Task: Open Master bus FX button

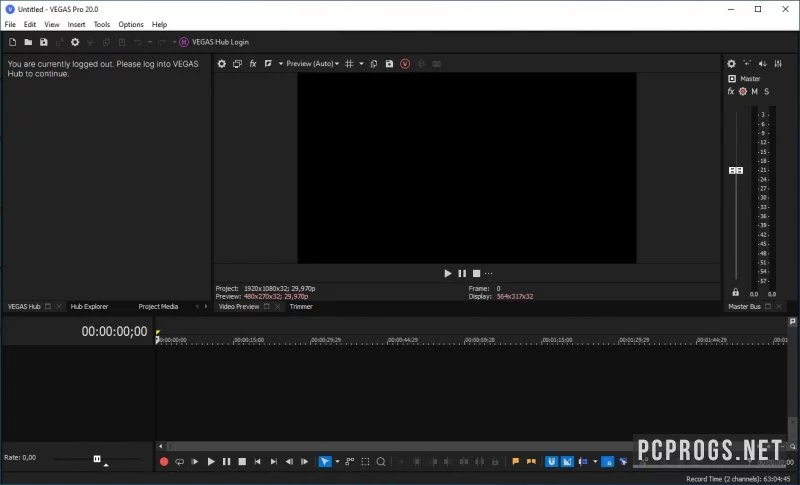Action: pos(731,91)
